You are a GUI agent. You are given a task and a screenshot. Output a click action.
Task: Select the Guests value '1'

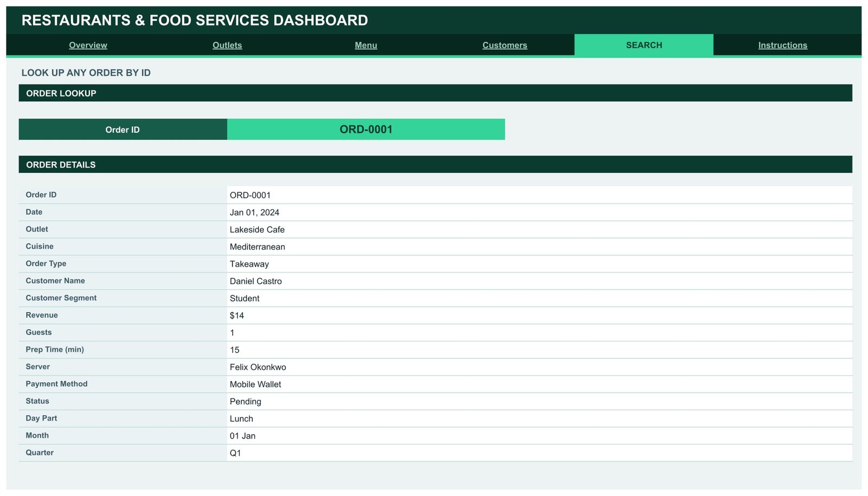pos(232,333)
